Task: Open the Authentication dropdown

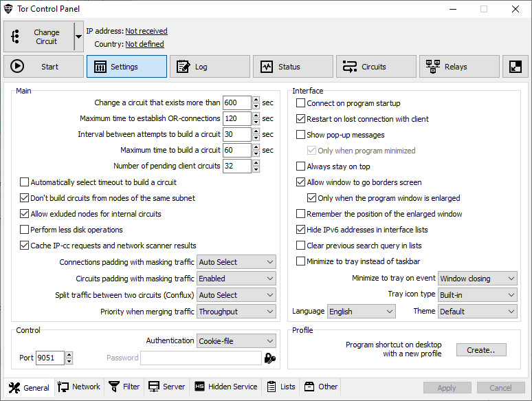Action: pyautogui.click(x=236, y=341)
